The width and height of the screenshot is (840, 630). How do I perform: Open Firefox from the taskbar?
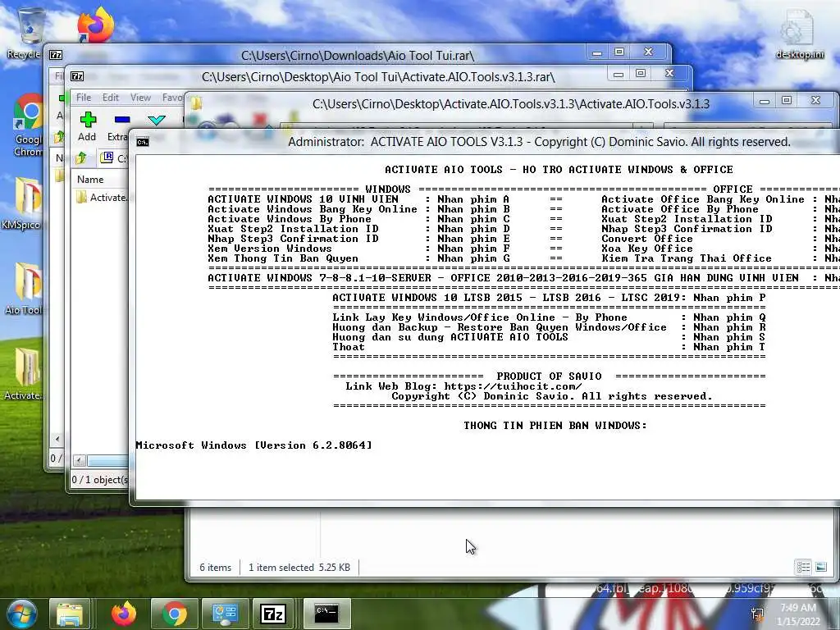pyautogui.click(x=124, y=614)
